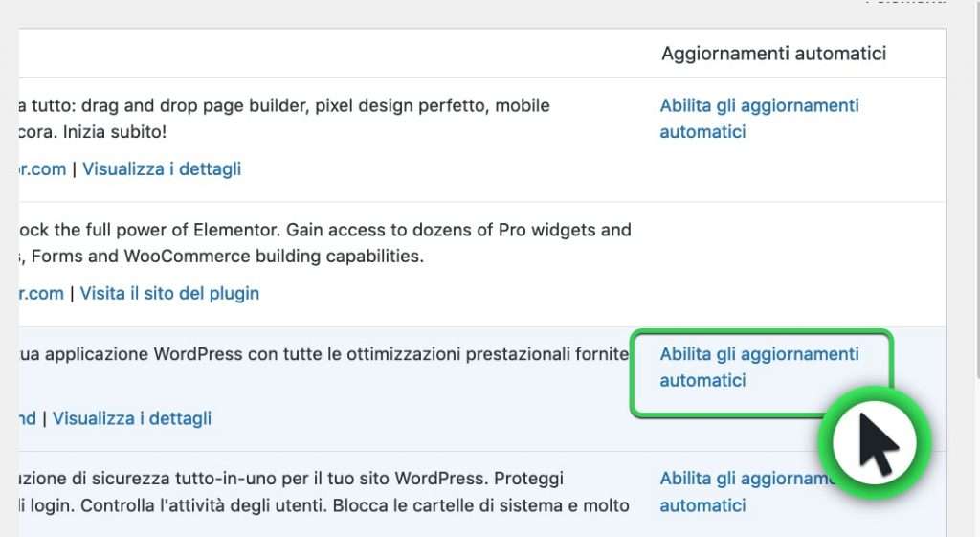The height and width of the screenshot is (537, 980).
Task: Click the green-highlighted Abilita gli aggiornamenti automatici link
Action: [759, 367]
